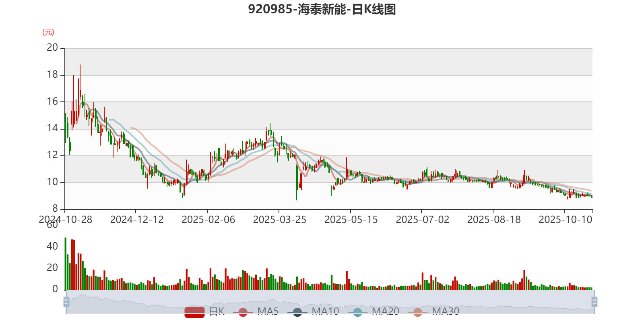
Task: Select the 14 price axis label
Action: [x=52, y=128]
